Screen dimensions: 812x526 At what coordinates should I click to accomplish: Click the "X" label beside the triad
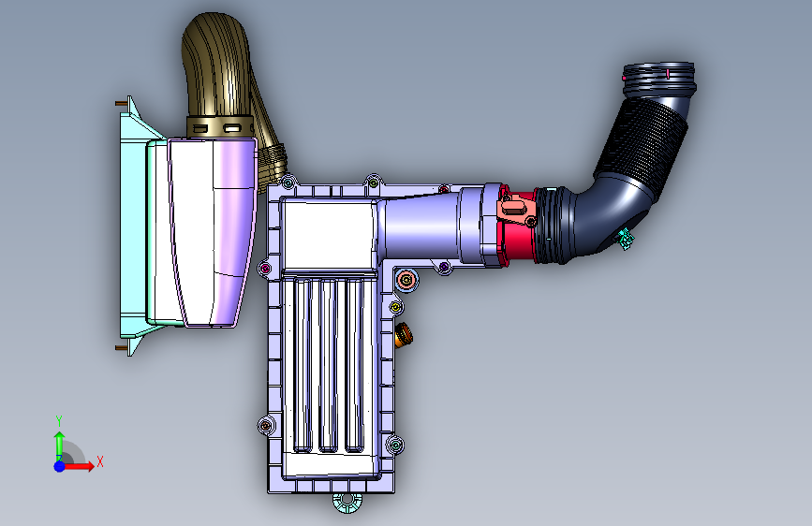[x=100, y=461]
